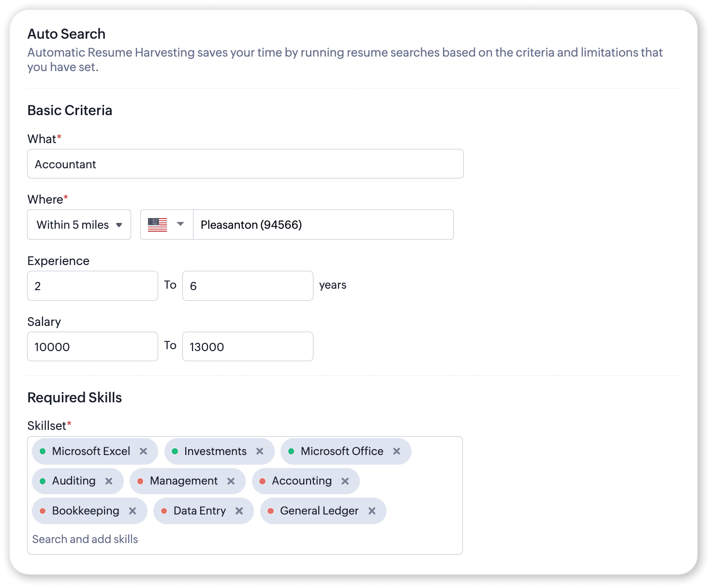Click the What job title field
711x588 pixels.
coord(245,164)
